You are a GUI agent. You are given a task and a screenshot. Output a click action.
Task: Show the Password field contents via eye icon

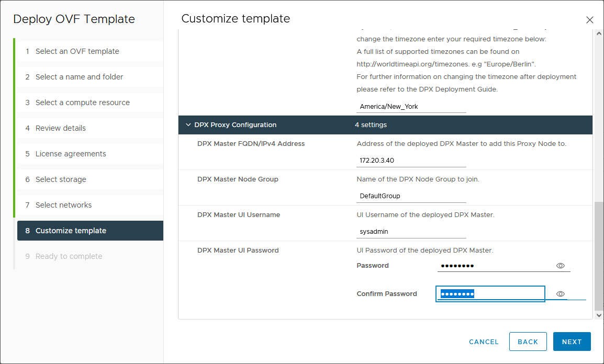(x=560, y=266)
